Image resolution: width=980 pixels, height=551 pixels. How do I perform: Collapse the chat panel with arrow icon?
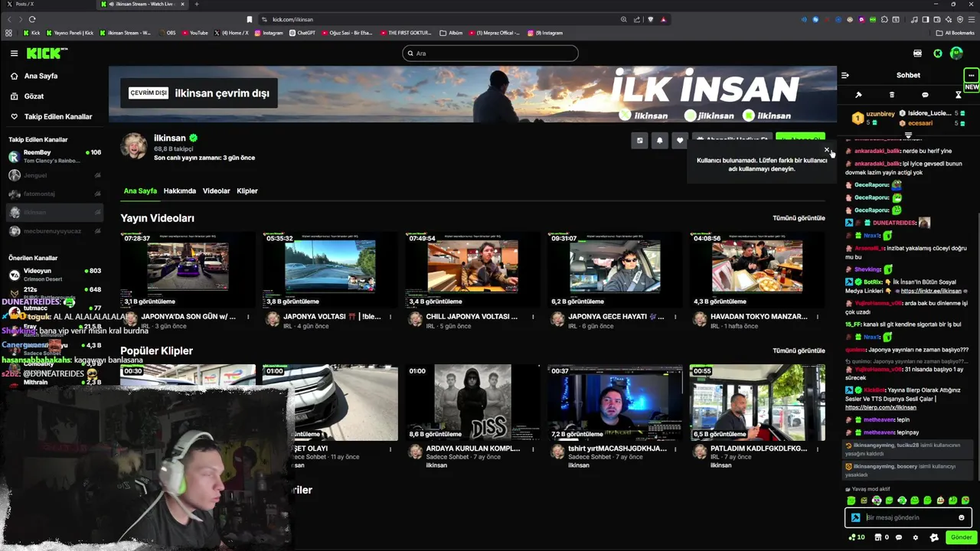(845, 75)
